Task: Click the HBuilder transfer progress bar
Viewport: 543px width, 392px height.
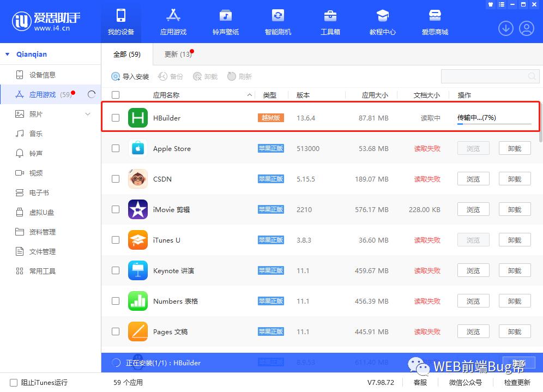Action: coord(494,124)
